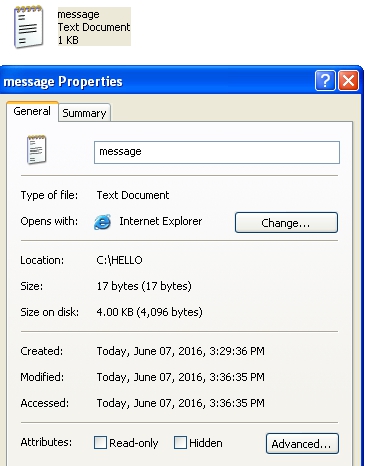The image size is (365, 466).
Task: Click the "4.00 KB (4,096 bytes)" value
Action: tap(149, 312)
